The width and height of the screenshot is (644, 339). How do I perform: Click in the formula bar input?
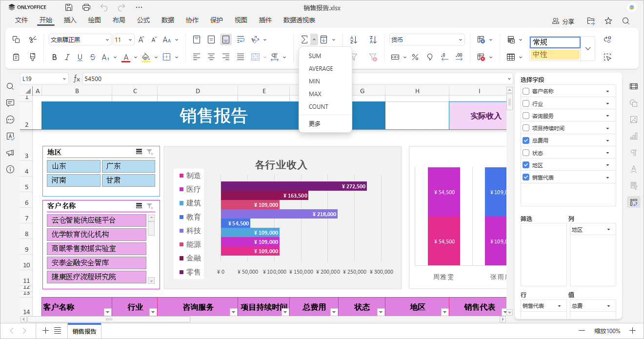pyautogui.click(x=293, y=79)
